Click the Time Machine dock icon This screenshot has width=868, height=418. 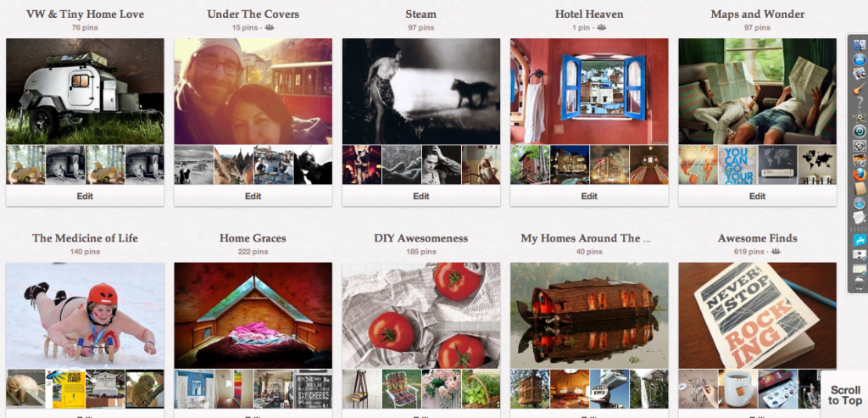860,131
